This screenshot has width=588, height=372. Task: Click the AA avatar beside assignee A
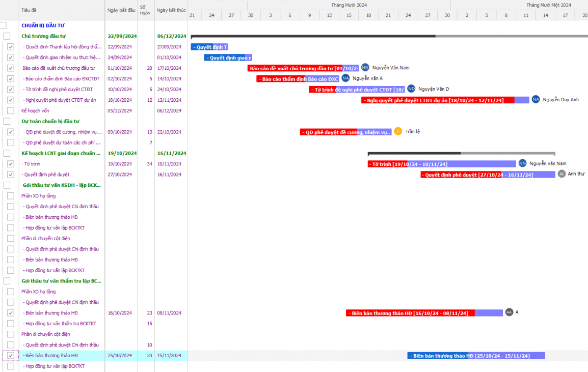pos(509,312)
